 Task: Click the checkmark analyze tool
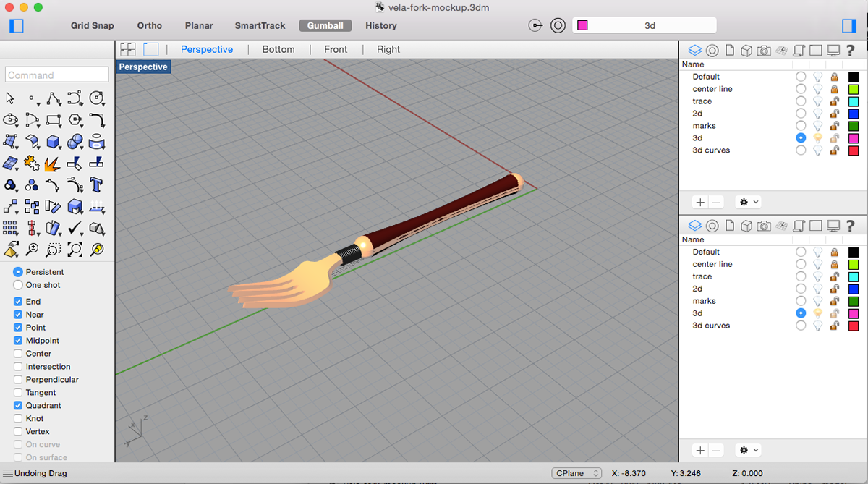point(75,228)
